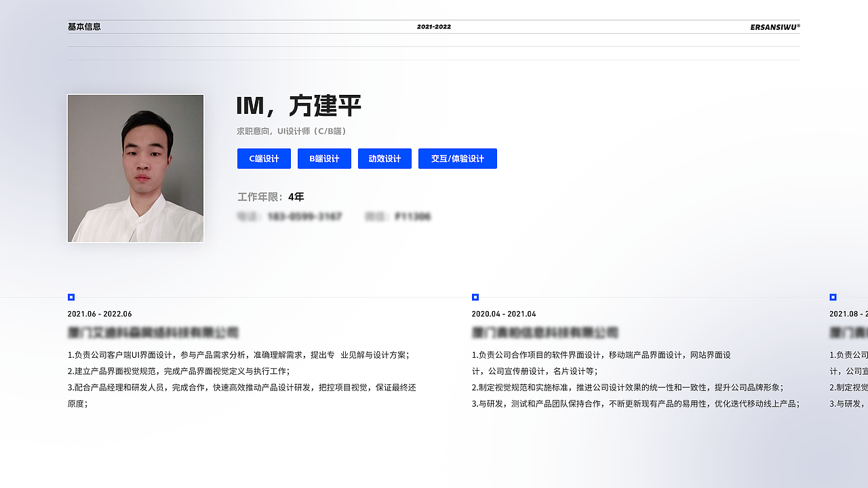Open the profile portrait photo
This screenshot has height=488, width=868.
click(x=136, y=168)
